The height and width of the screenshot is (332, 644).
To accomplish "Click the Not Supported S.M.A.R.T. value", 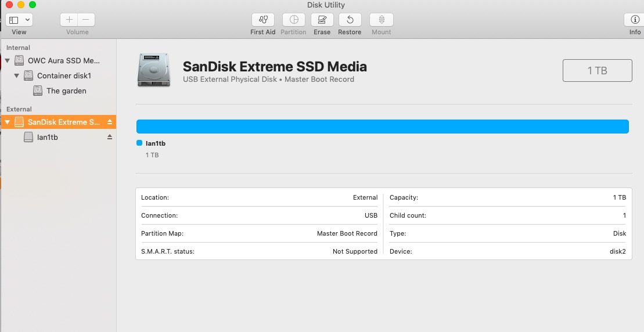I will pos(355,251).
